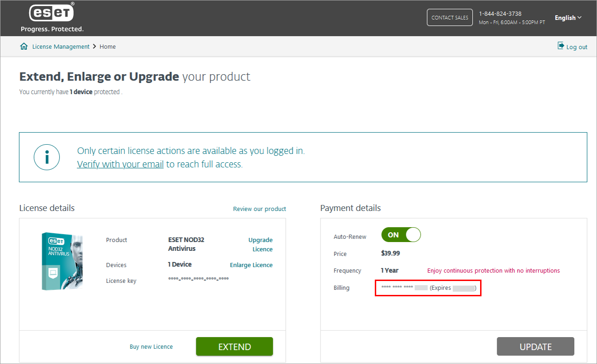This screenshot has height=364, width=597.
Task: Open License Management breadcrumb link
Action: 61,46
